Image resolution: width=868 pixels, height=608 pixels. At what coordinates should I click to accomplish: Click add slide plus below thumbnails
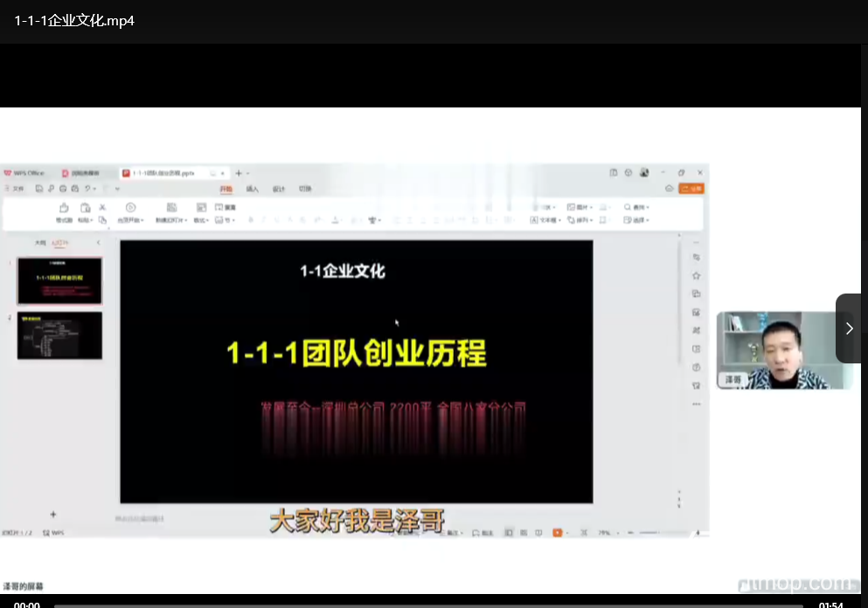point(53,515)
